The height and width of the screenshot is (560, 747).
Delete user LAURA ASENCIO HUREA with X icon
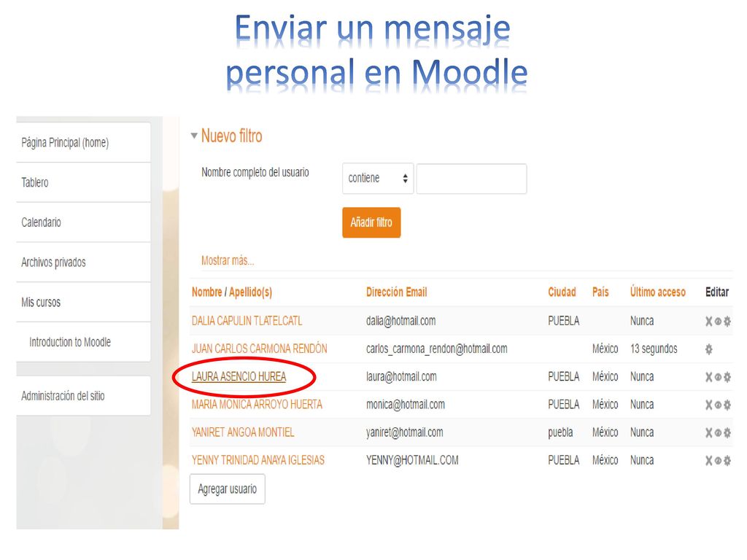point(709,377)
